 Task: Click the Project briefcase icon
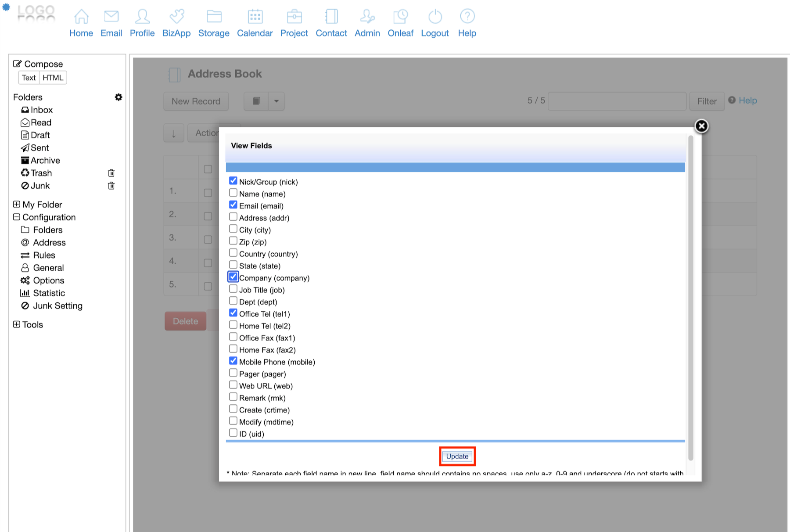click(294, 17)
